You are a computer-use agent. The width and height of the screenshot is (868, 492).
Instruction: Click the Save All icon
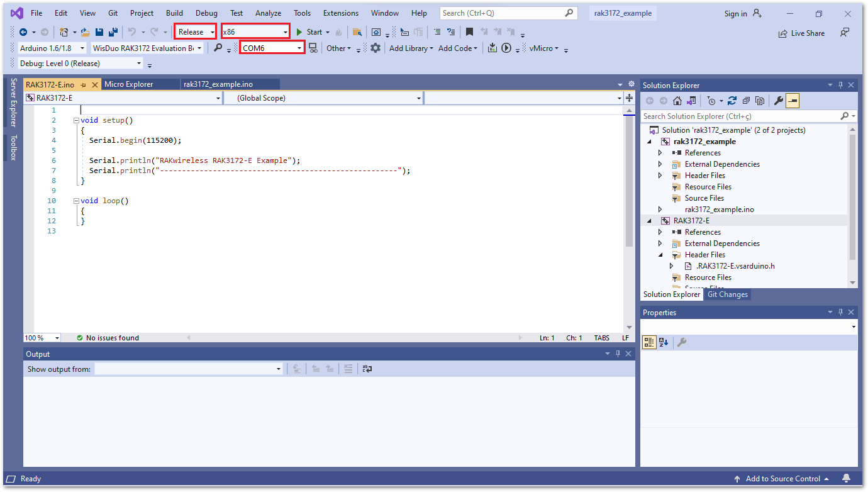pyautogui.click(x=113, y=32)
